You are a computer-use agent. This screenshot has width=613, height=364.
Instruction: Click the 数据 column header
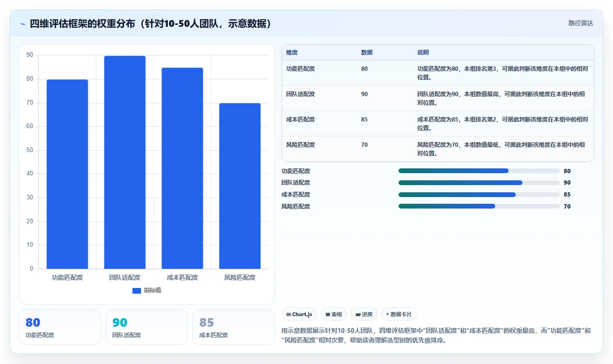[367, 53]
